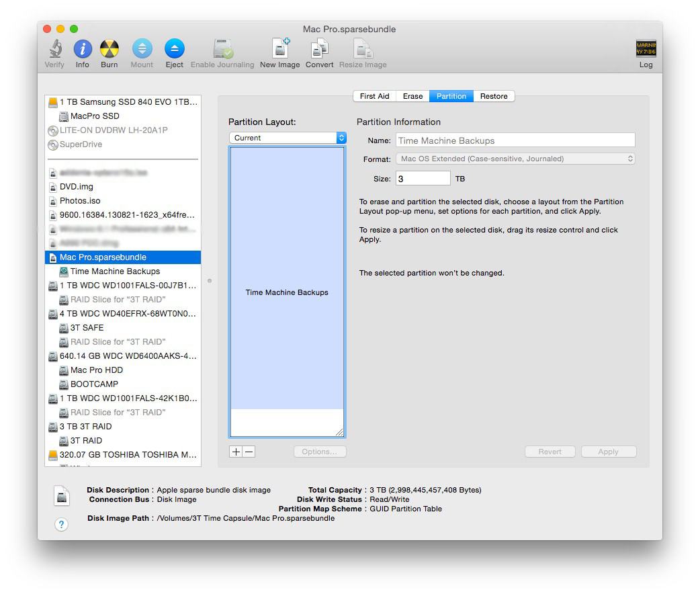This screenshot has height=594, width=700.
Task: Click the sidebar split divider handle dot
Action: 210,281
